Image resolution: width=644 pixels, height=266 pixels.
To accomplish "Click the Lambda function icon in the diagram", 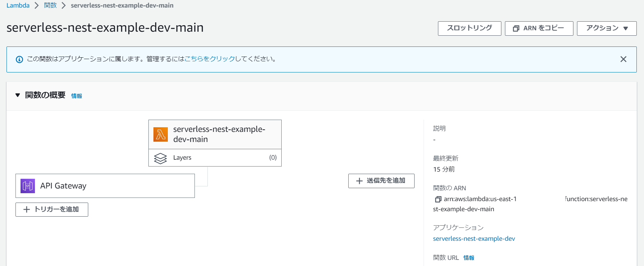I will pyautogui.click(x=161, y=134).
